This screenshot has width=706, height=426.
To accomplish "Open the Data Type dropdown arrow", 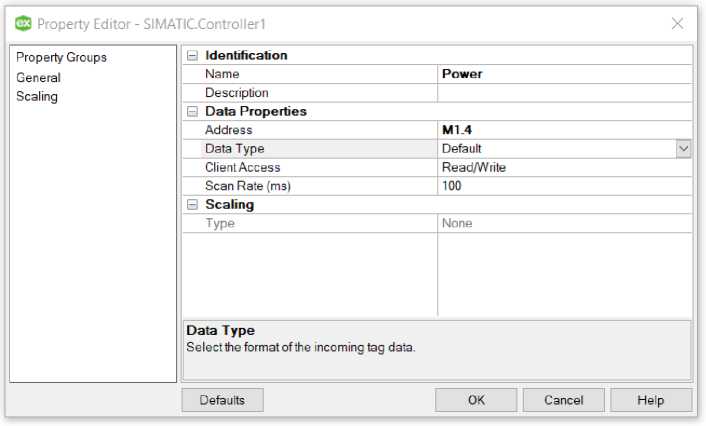I will click(x=684, y=149).
